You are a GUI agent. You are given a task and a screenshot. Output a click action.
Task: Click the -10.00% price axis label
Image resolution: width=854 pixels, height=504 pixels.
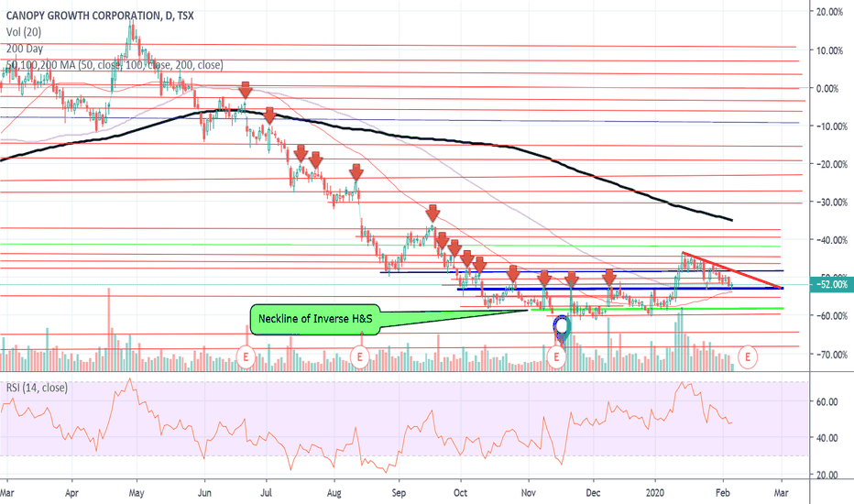[x=831, y=126]
